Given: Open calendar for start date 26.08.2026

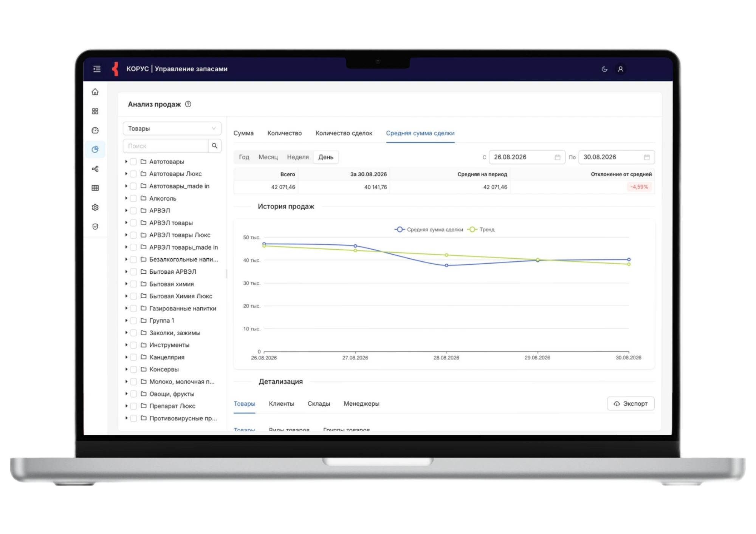Looking at the screenshot, I should pyautogui.click(x=557, y=157).
